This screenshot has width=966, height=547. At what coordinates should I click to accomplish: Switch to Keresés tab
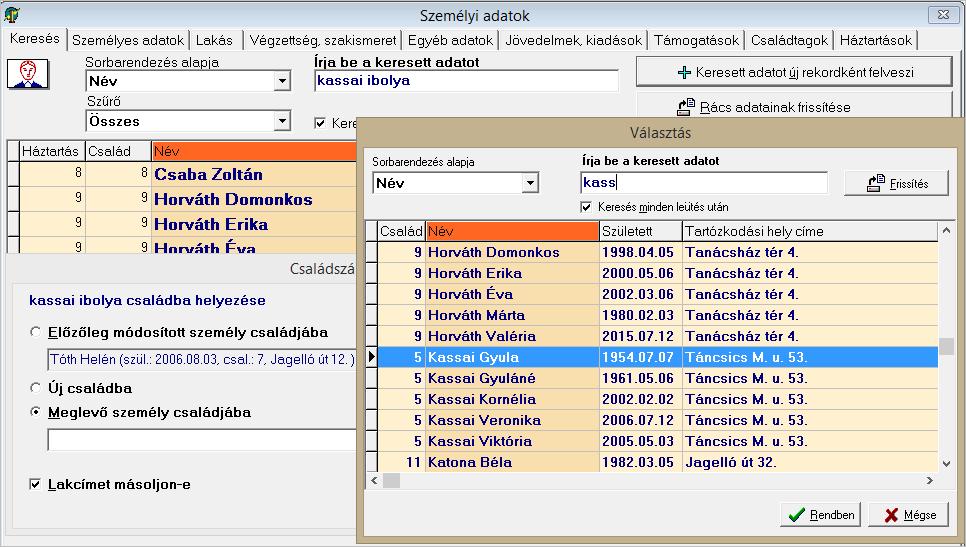click(34, 38)
